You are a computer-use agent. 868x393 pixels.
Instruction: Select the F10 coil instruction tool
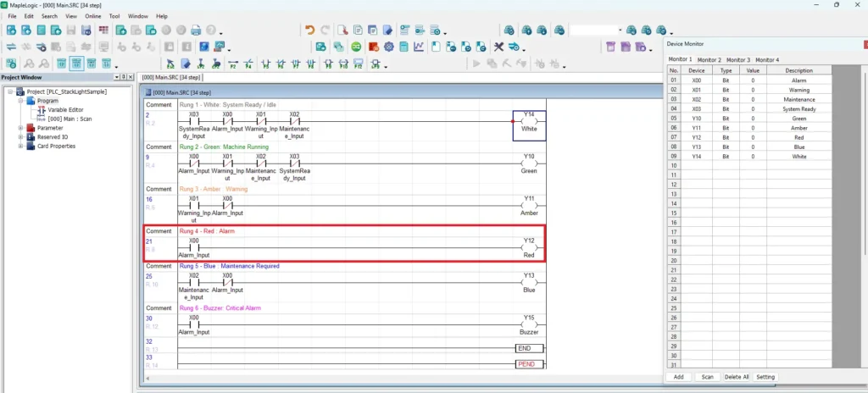[x=343, y=64]
